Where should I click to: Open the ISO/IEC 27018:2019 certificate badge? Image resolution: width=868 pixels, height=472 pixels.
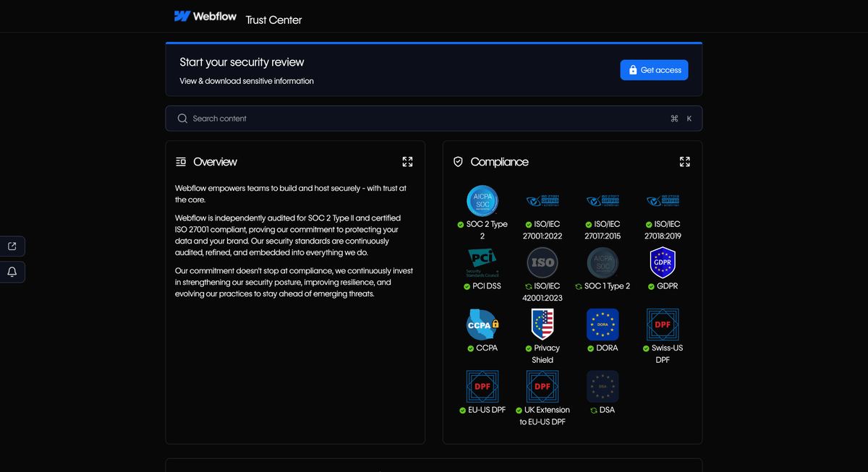pos(663,201)
